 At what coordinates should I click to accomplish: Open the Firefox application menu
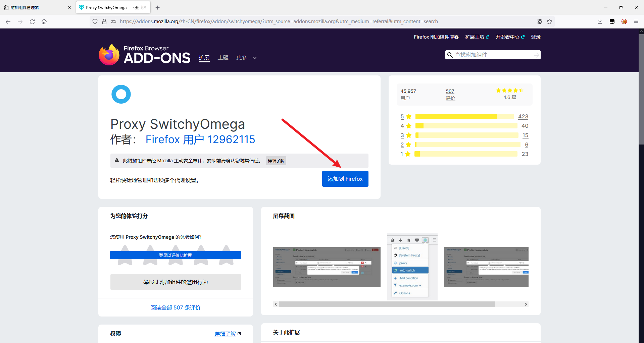coord(636,21)
